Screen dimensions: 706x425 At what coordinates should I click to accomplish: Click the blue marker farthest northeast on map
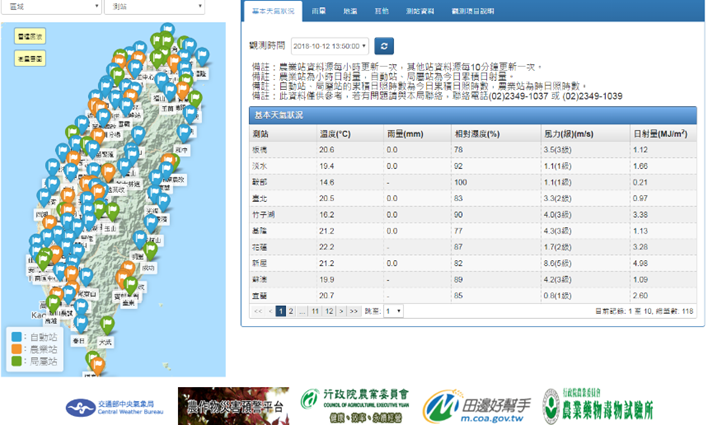(202, 57)
